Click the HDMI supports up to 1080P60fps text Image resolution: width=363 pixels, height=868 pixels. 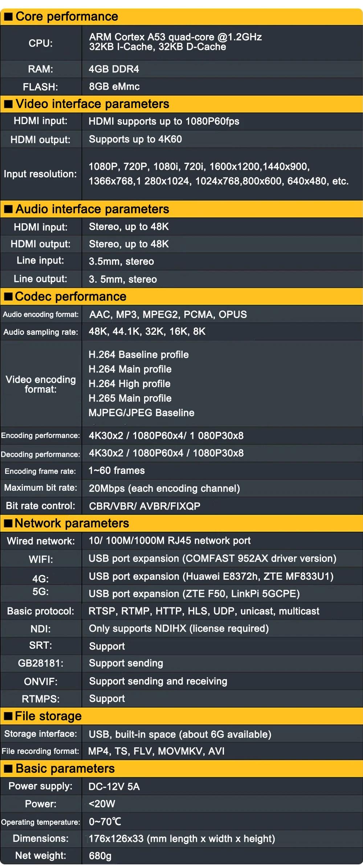164,121
